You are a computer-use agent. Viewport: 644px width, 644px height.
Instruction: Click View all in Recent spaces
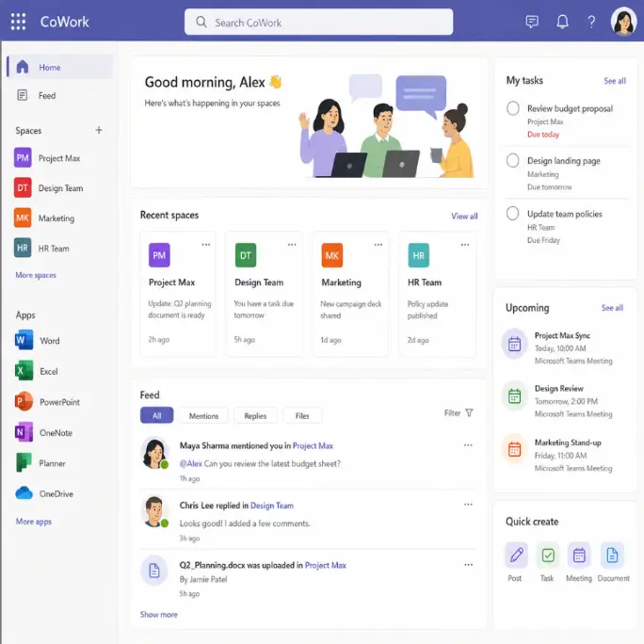[464, 216]
